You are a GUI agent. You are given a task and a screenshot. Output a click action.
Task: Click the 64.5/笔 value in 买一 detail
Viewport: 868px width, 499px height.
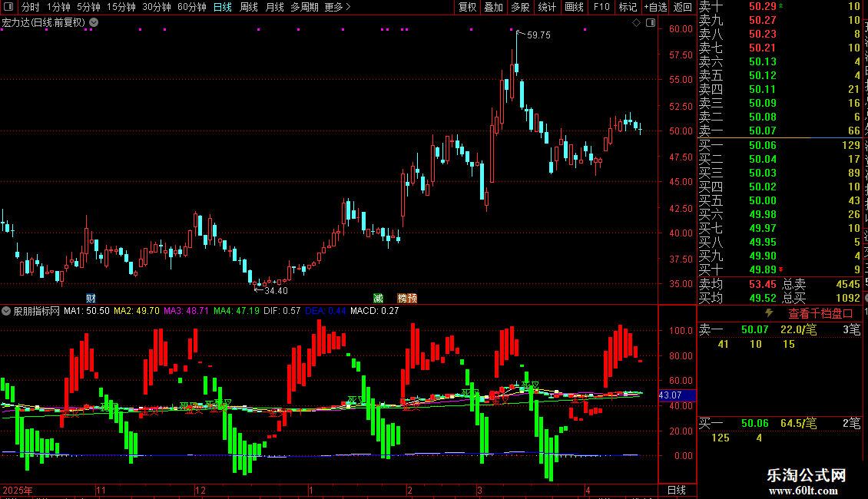(798, 423)
